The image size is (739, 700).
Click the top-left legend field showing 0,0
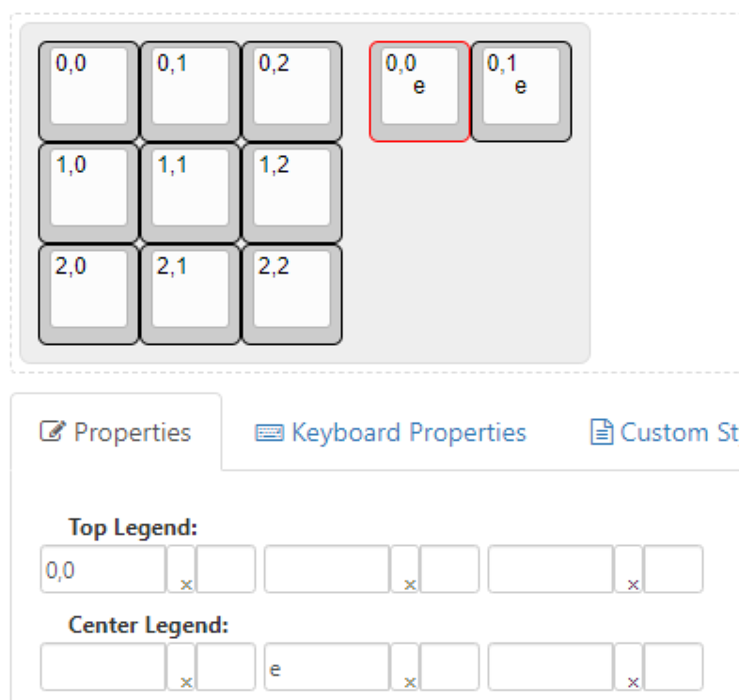pos(103,568)
